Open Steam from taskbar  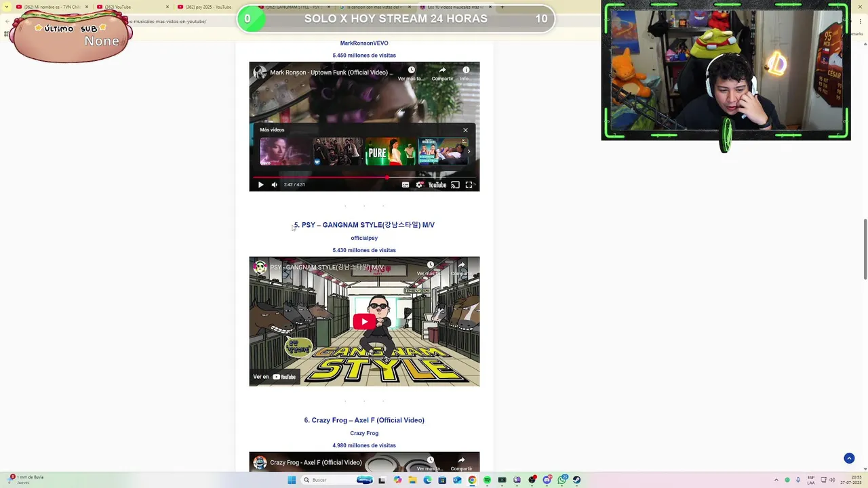pyautogui.click(x=577, y=480)
